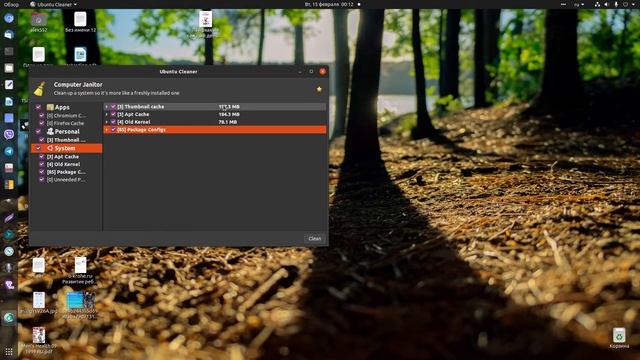The height and width of the screenshot is (360, 640).
Task: Open the microphone app dock icon
Action: click(x=9, y=268)
